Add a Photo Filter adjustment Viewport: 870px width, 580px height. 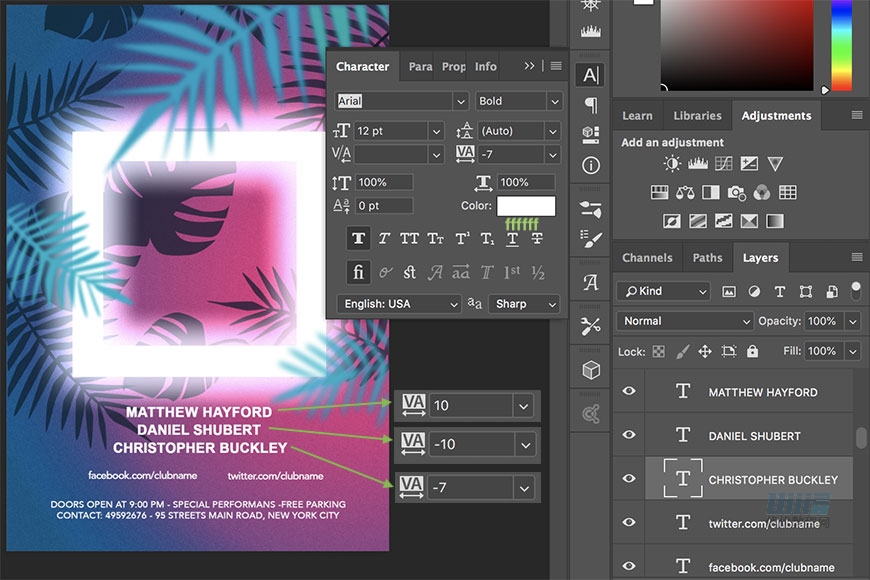click(736, 192)
